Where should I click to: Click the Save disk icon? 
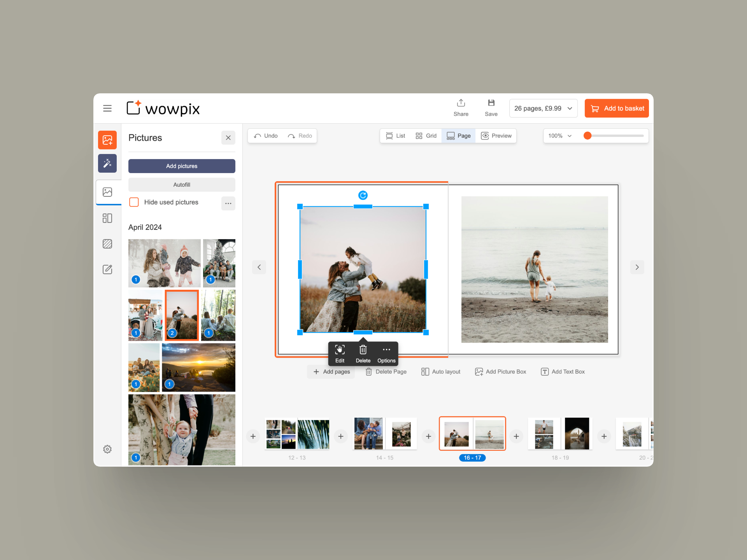point(491,103)
